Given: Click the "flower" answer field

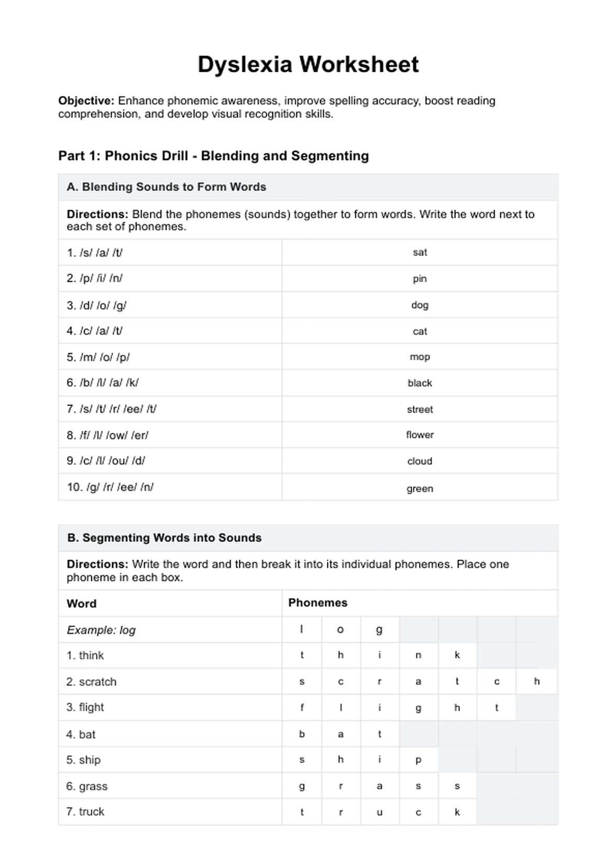Looking at the screenshot, I should click(x=420, y=435).
